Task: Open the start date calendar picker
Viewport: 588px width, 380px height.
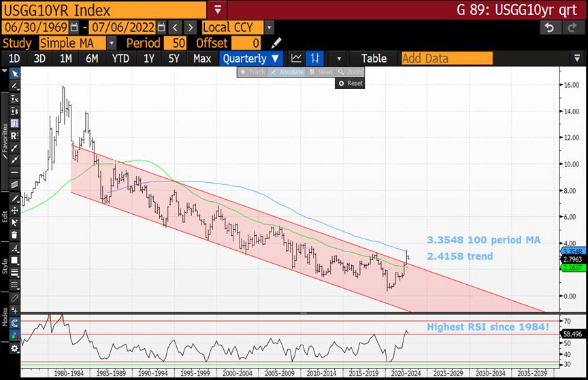Action: point(75,27)
